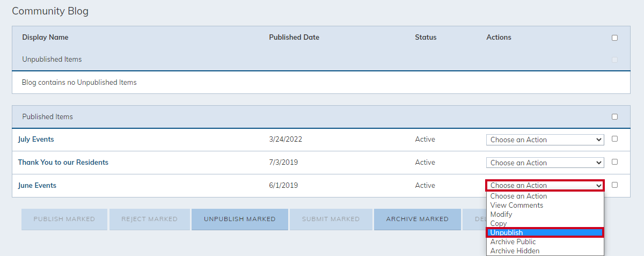Open the June Events blog post
Image resolution: width=644 pixels, height=256 pixels.
coord(37,185)
